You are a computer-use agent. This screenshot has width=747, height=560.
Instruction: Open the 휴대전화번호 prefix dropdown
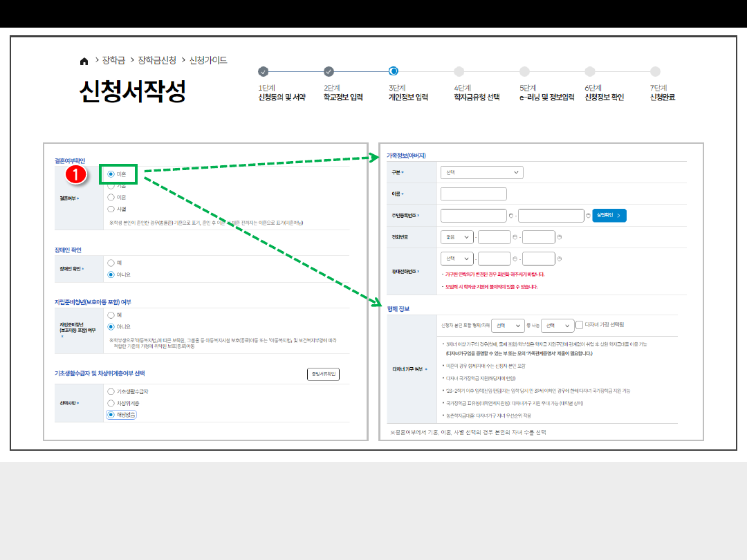coord(456,259)
